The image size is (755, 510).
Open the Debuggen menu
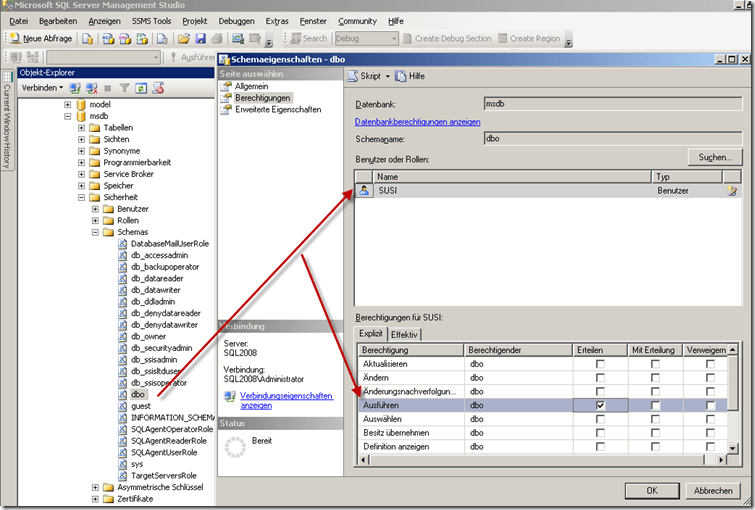236,21
